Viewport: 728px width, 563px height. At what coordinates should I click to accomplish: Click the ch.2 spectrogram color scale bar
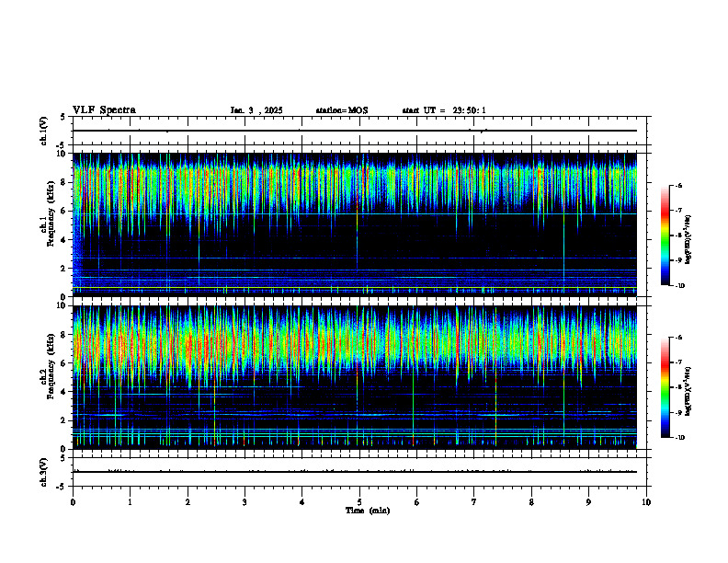pos(665,387)
